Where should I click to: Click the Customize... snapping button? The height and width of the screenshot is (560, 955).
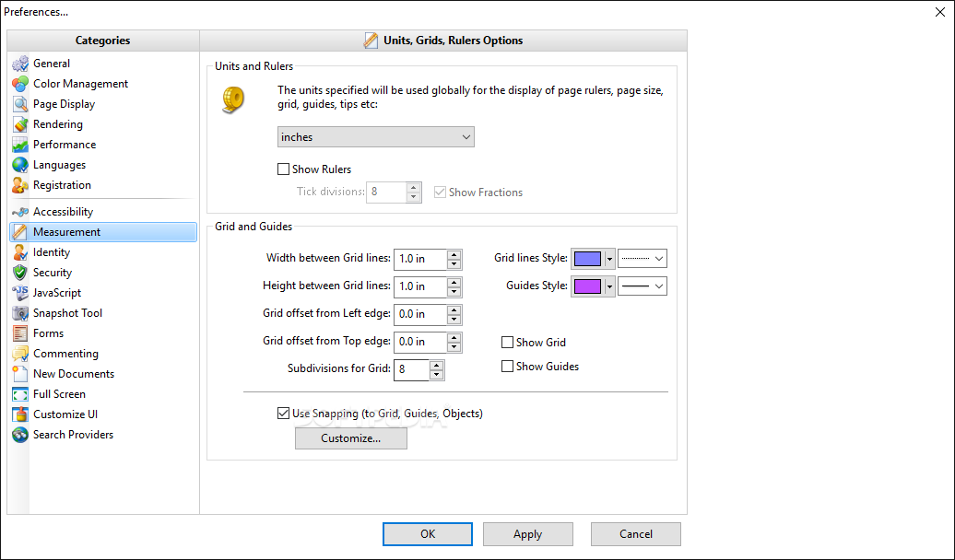pyautogui.click(x=351, y=438)
